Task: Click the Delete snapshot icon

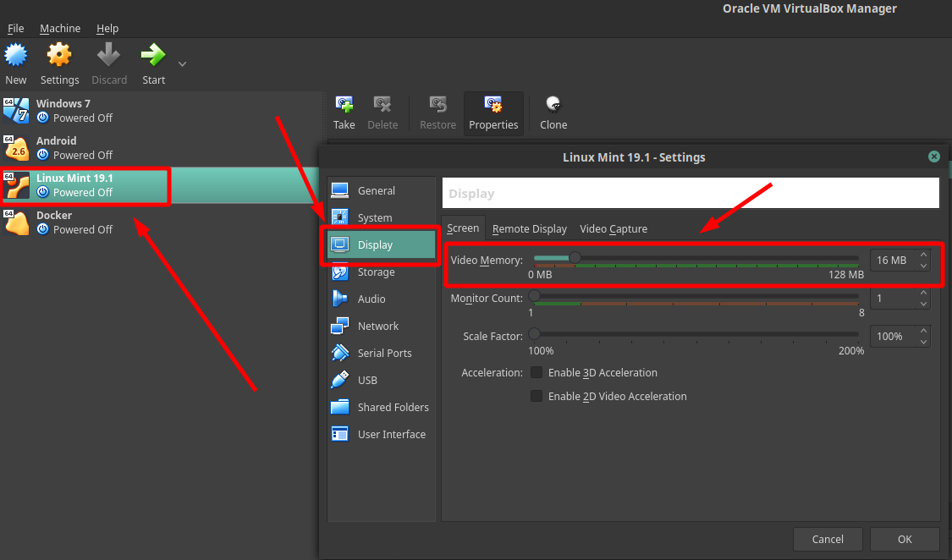Action: pos(382,105)
